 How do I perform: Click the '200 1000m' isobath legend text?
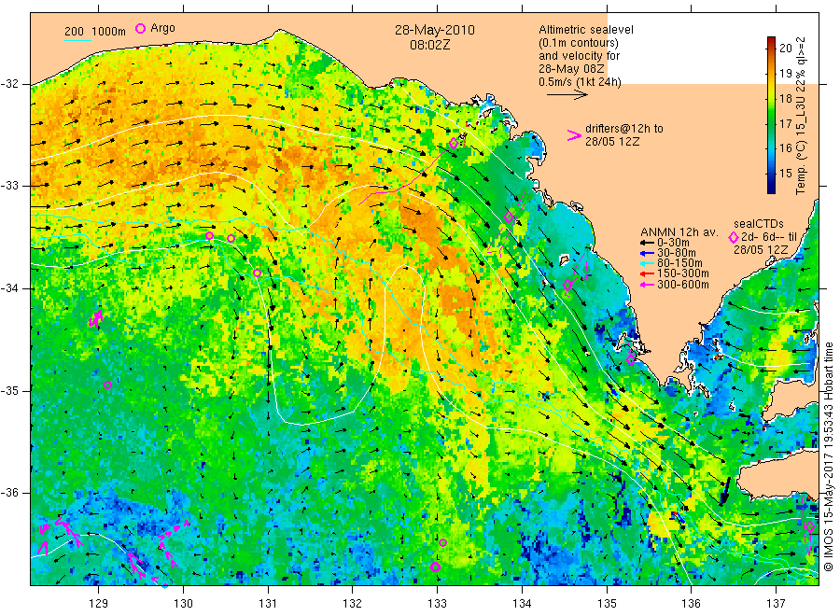pyautogui.click(x=95, y=32)
